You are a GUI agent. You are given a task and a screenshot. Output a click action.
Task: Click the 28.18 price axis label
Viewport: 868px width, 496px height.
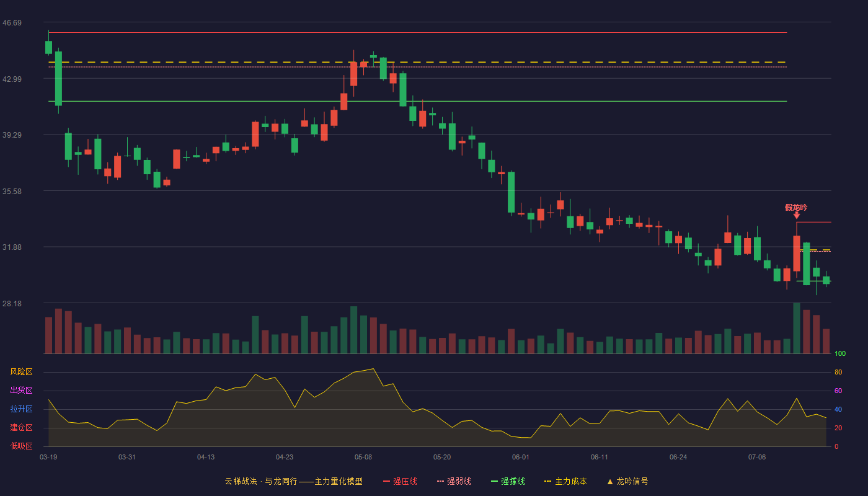[12, 304]
